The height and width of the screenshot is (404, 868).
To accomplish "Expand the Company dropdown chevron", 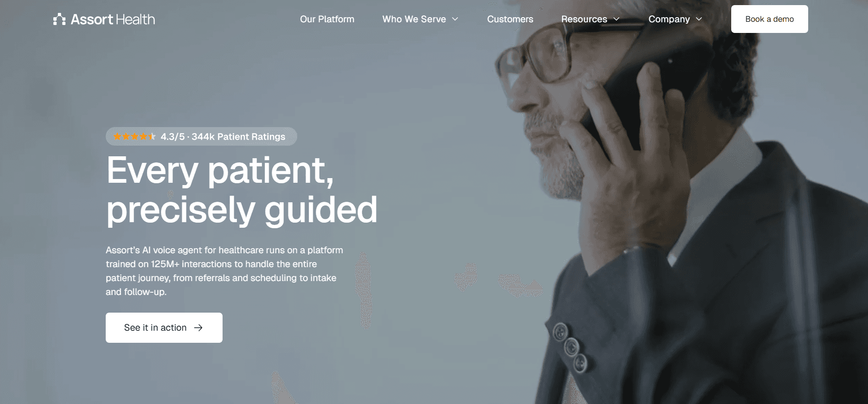I will click(699, 19).
